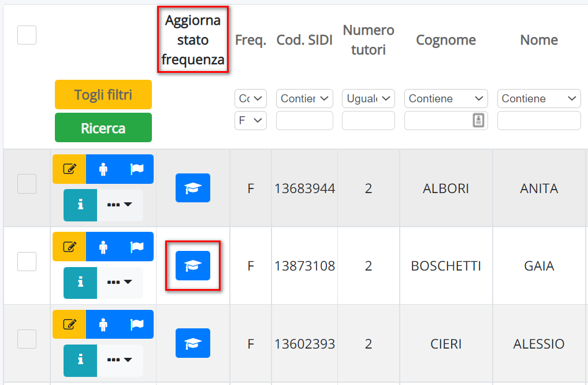Open info icon for ALBORI ANITA
588x385 pixels.
[80, 205]
